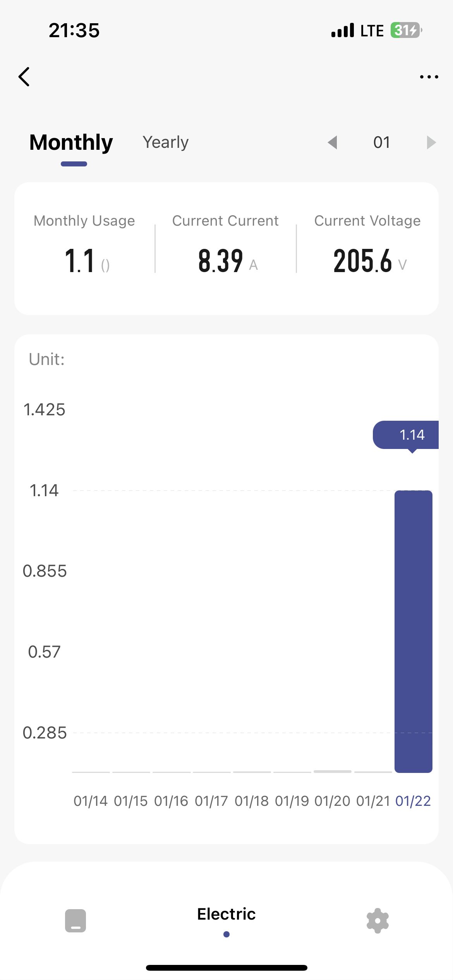
Task: Switch to the Yearly tab
Action: click(165, 142)
